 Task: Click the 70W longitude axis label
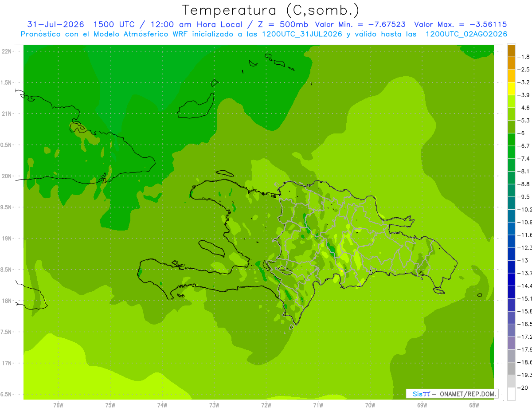point(370,405)
